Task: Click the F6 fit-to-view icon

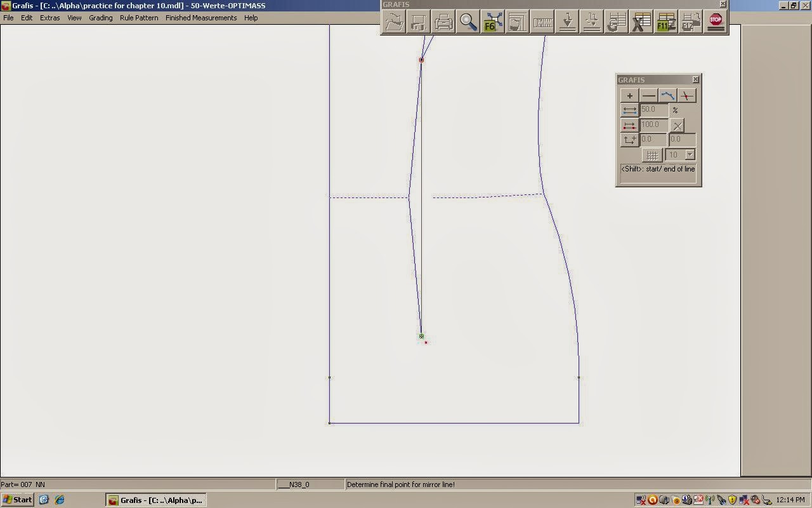Action: click(x=493, y=22)
